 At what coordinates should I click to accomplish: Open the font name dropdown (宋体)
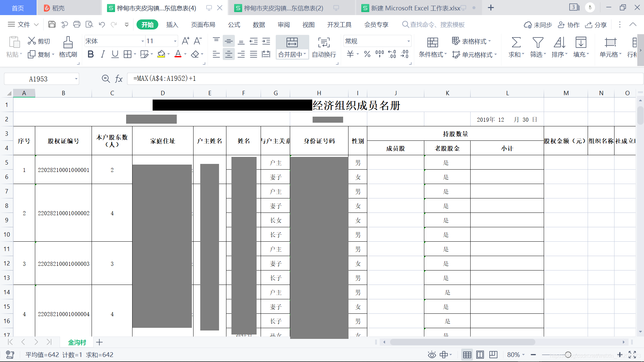pos(143,41)
